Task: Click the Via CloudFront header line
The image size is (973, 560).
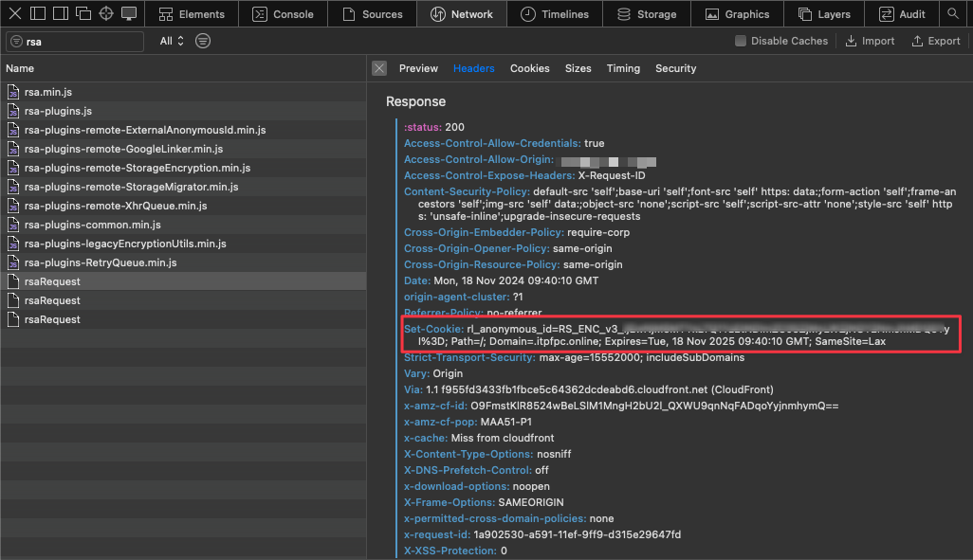Action: (x=589, y=390)
